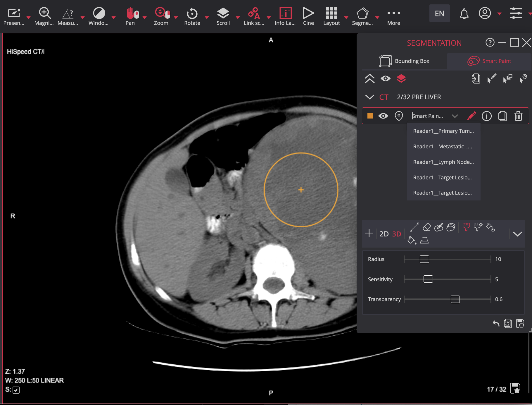Collapse the CT 2/32 PRE LIVER series
This screenshot has height=405, width=532.
pos(370,97)
